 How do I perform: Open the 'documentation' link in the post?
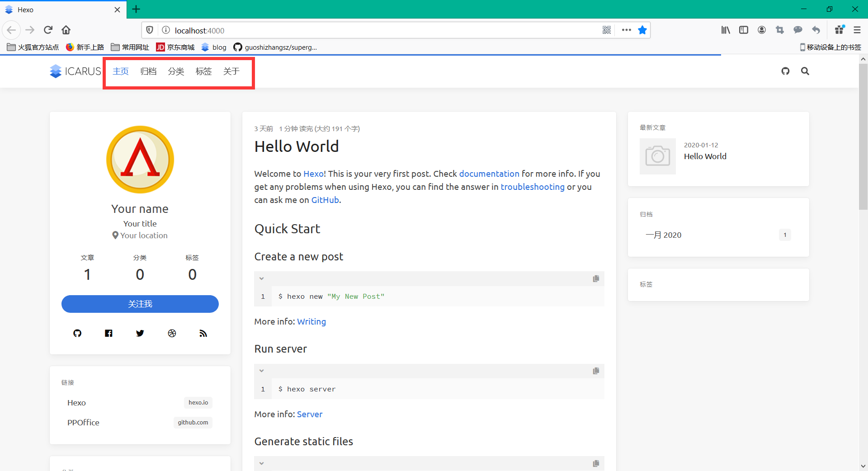[489, 174]
